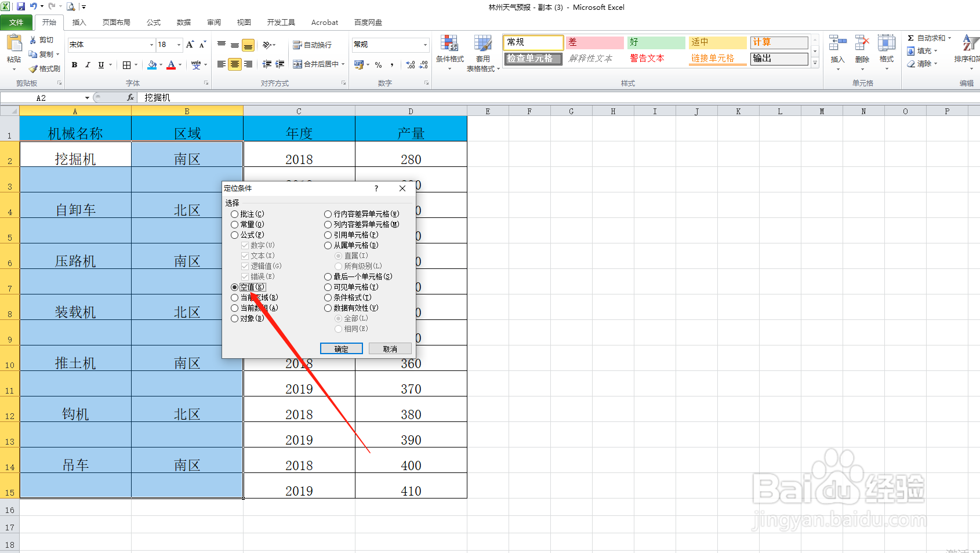Click the dialog help question mark
The image size is (980, 553).
coord(376,188)
